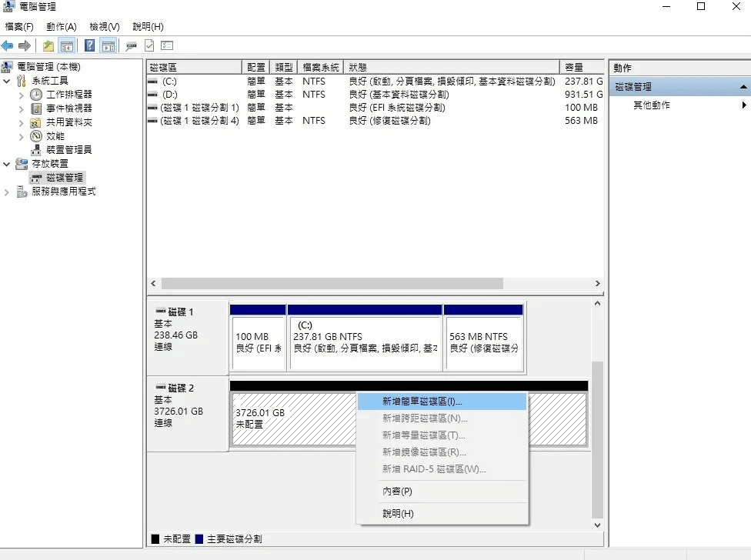Click the disk icon next to 磁碟 2 label

161,387
